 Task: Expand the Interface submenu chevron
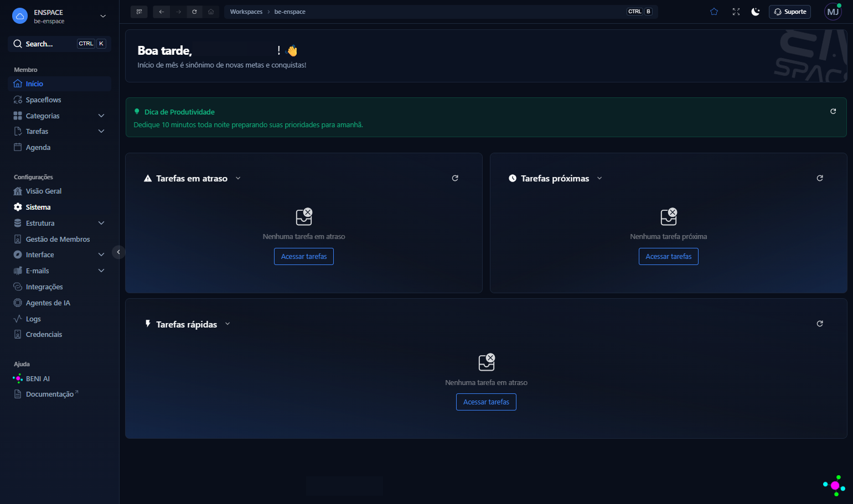pyautogui.click(x=101, y=254)
